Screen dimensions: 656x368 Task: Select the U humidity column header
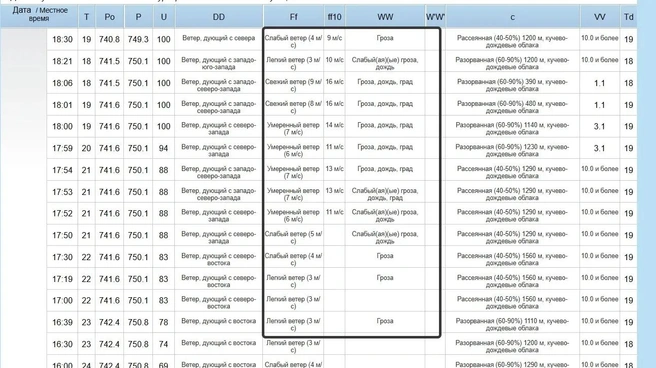tap(164, 17)
